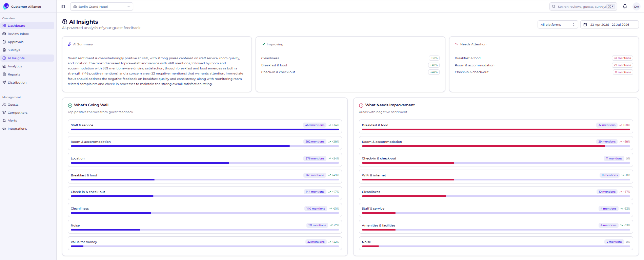Viewport: 644px width, 260px height.
Task: Toggle the sidebar collapse icon
Action: pos(63,6)
